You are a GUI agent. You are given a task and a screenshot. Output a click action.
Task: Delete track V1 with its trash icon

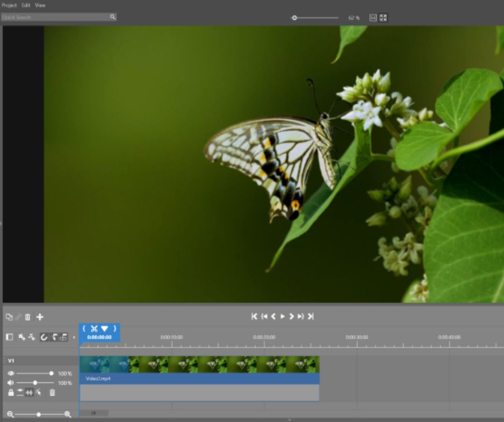(52, 393)
